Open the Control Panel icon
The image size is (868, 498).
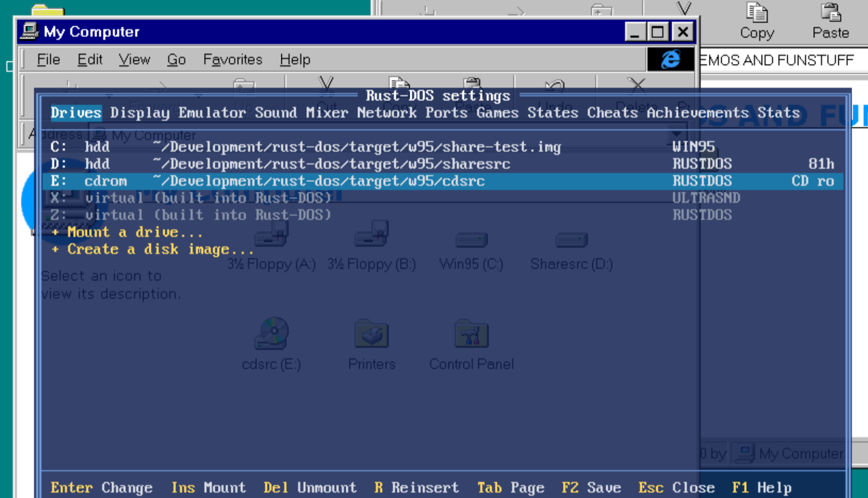click(471, 334)
